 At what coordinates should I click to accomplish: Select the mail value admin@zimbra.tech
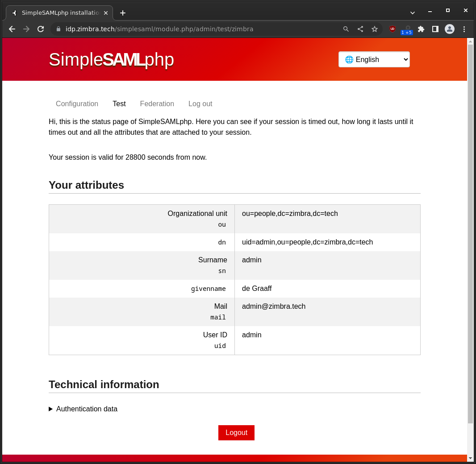tap(274, 307)
